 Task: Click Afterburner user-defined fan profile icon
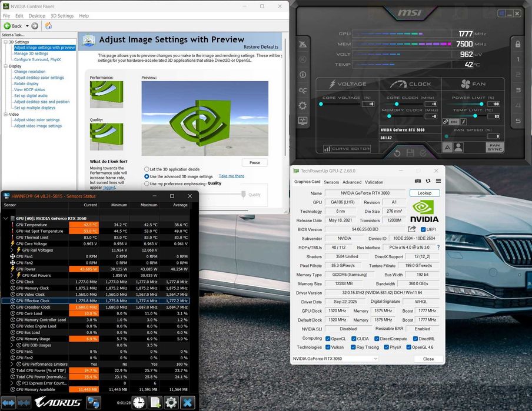pyautogui.click(x=458, y=147)
